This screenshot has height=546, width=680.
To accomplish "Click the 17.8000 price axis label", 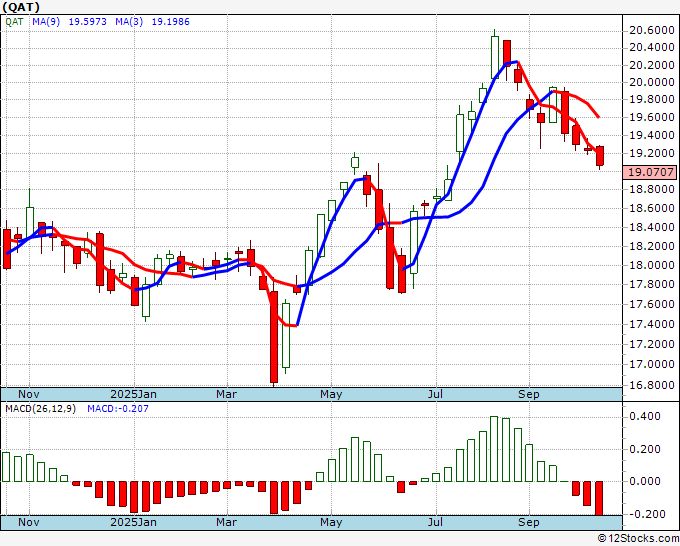I will 651,284.
